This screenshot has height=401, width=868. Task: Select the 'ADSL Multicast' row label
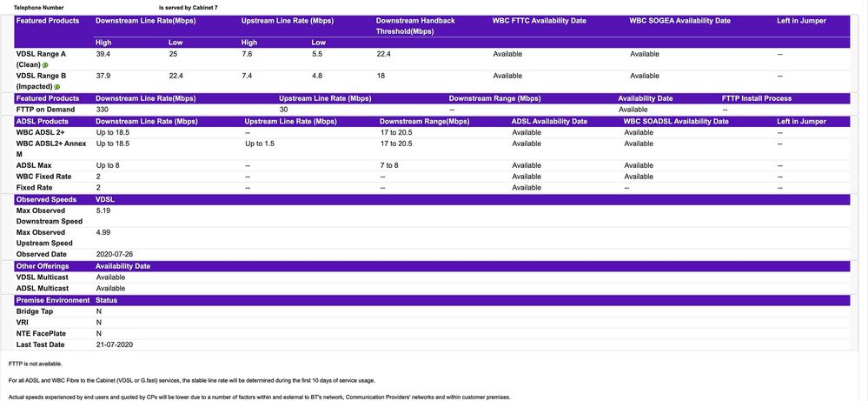(x=43, y=289)
